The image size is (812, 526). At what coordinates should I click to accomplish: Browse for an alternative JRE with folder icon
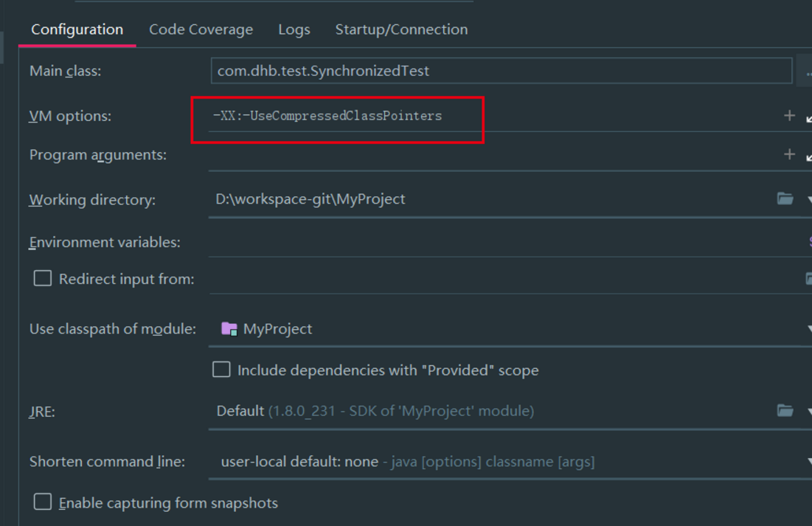click(x=786, y=411)
